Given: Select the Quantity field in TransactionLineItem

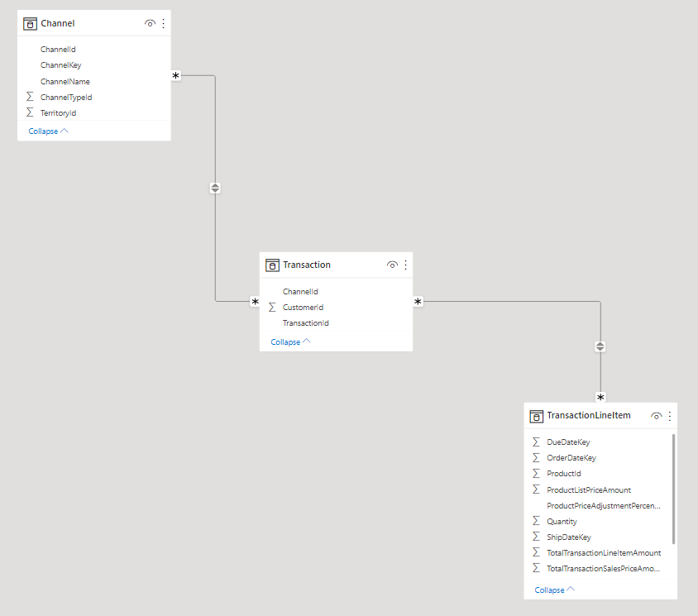Looking at the screenshot, I should click(x=562, y=522).
